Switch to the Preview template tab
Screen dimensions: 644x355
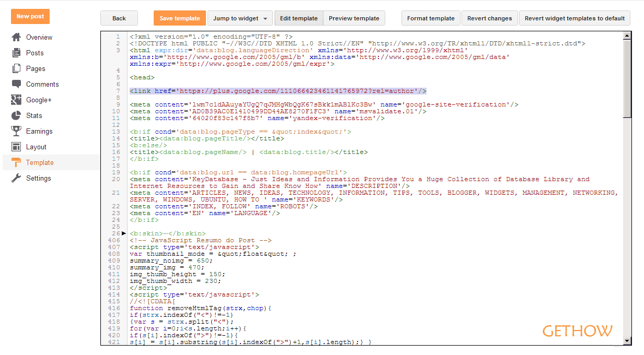click(354, 18)
